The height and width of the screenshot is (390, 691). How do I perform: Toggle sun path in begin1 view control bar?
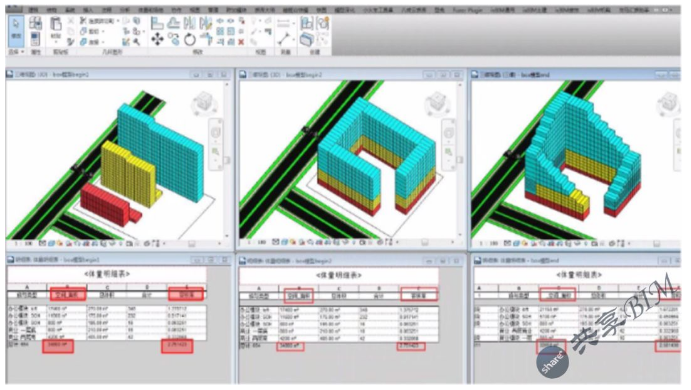click(60, 243)
